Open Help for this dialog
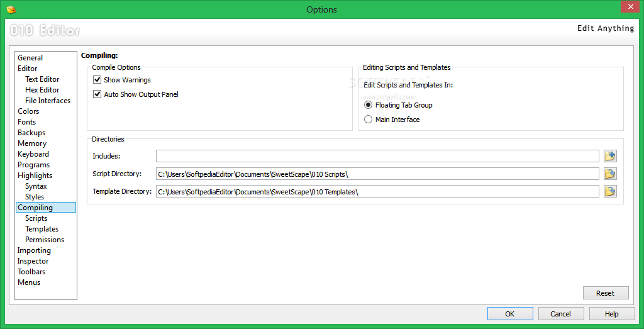Viewport: 644px width, 329px height. pyautogui.click(x=611, y=314)
